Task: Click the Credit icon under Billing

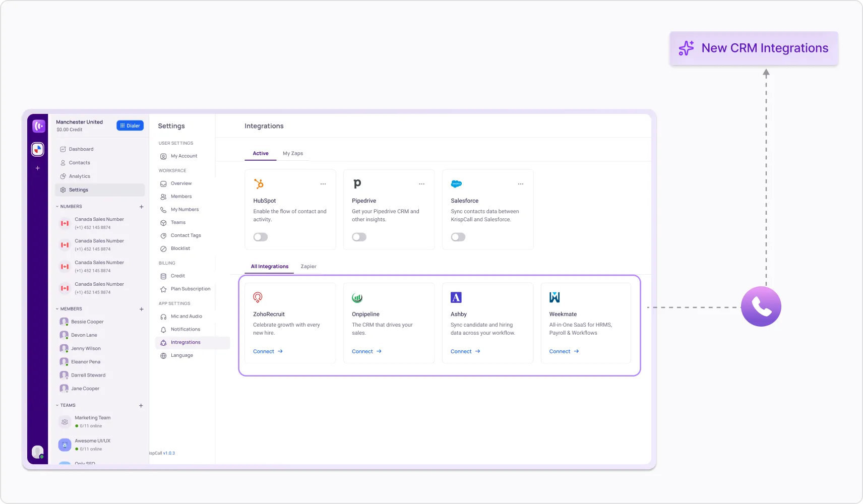Action: click(163, 276)
